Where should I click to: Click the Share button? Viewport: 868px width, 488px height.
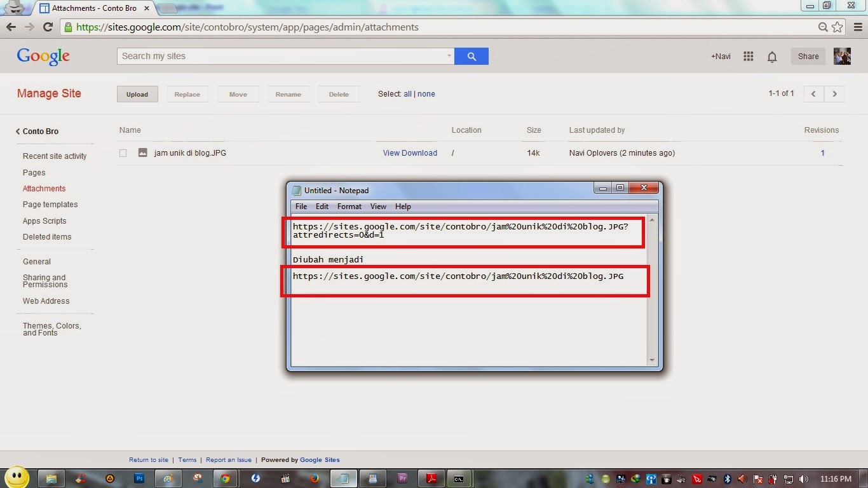pos(808,56)
